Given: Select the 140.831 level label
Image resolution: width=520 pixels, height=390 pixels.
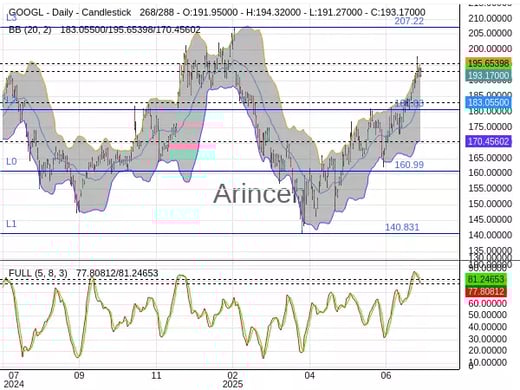Looking at the screenshot, I should (402, 227).
